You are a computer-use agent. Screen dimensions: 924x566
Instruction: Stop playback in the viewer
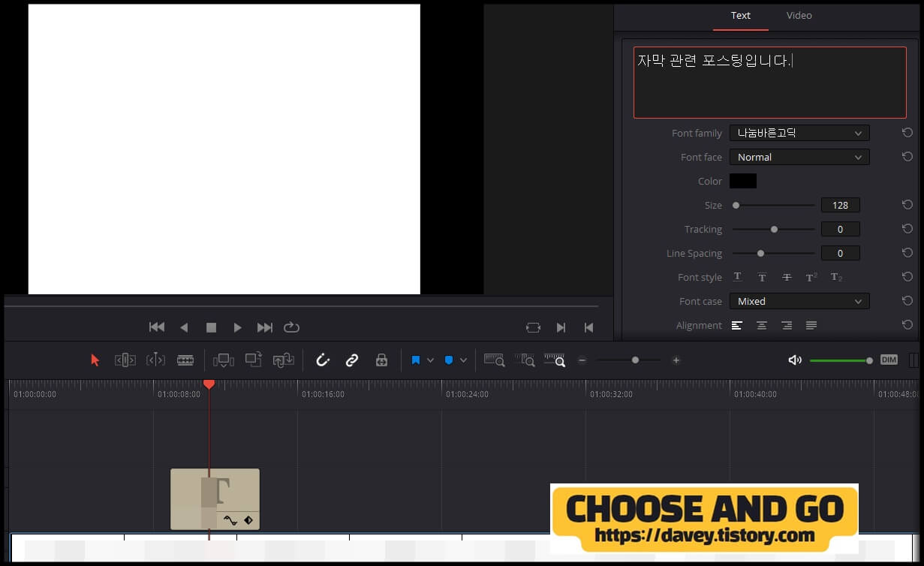coord(211,327)
